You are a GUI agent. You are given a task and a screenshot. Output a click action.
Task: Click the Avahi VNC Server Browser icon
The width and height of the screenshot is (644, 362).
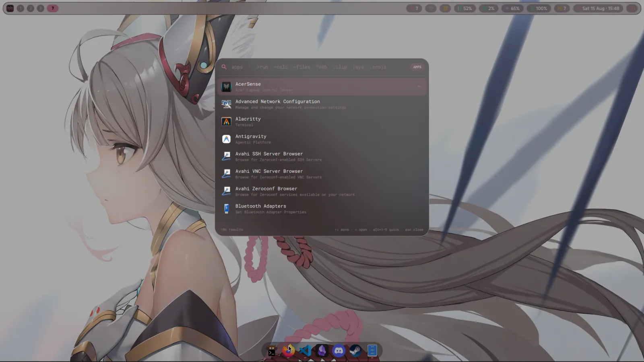click(x=226, y=174)
